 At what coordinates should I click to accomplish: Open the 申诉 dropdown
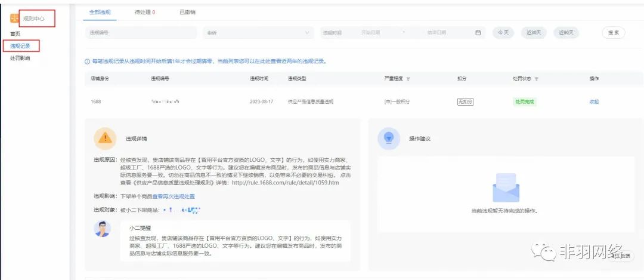tap(259, 33)
